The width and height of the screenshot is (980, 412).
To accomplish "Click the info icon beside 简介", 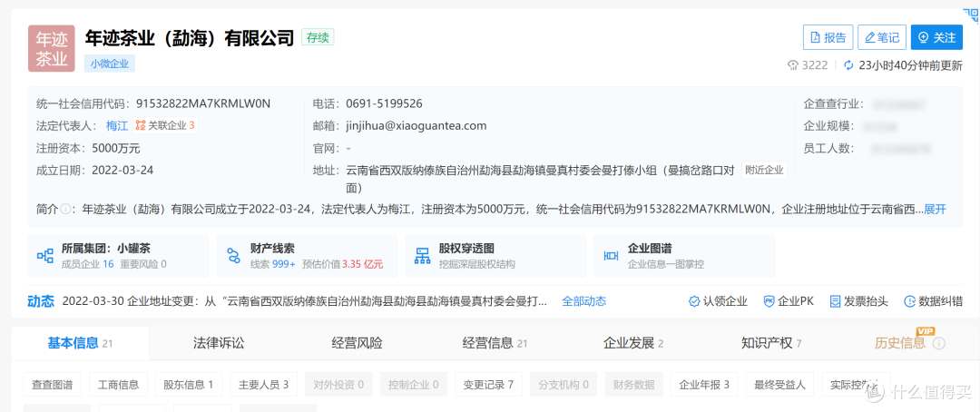I will 65,210.
